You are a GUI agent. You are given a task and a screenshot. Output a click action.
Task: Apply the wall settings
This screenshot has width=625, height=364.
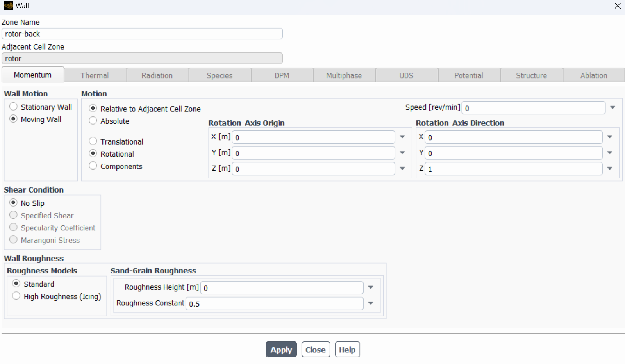click(281, 350)
